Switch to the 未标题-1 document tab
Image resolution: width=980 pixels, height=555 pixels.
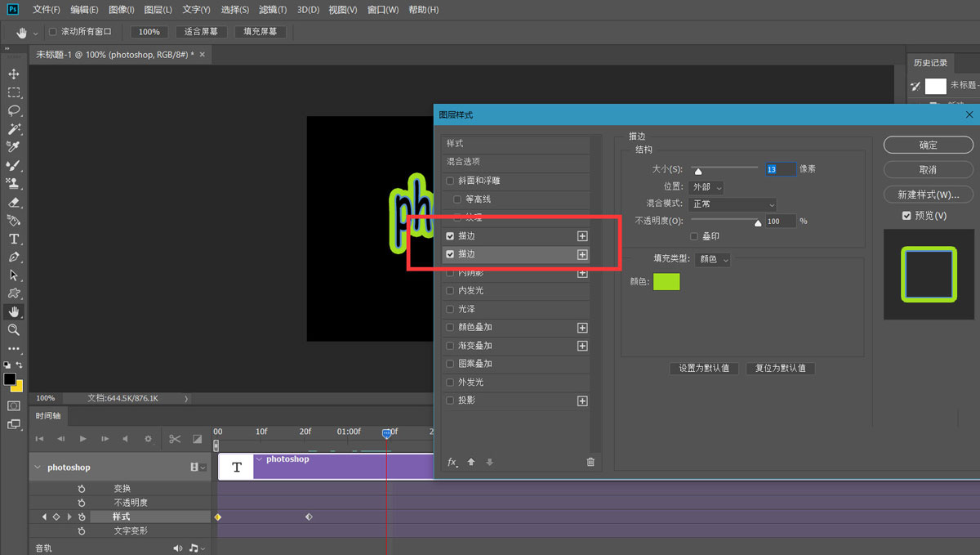coord(114,54)
